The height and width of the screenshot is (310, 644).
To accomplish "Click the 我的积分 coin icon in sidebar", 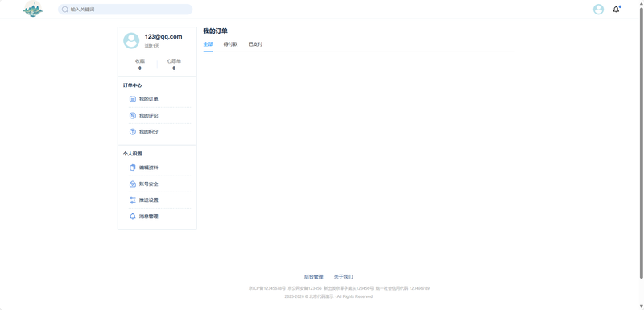I will pos(133,132).
